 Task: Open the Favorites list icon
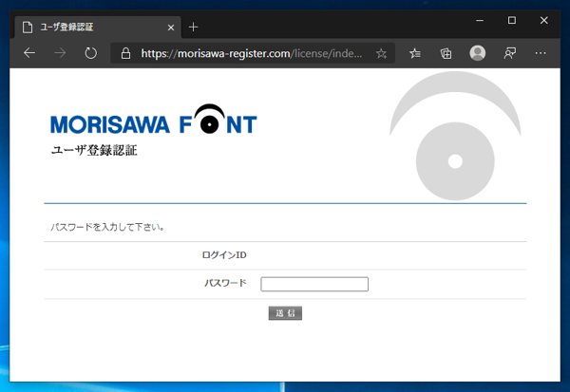coord(415,53)
